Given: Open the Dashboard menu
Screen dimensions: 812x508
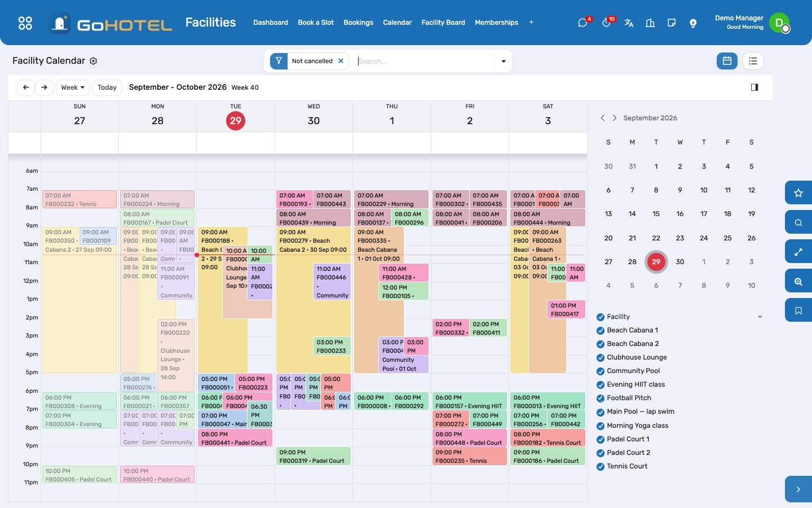Looking at the screenshot, I should (x=271, y=23).
